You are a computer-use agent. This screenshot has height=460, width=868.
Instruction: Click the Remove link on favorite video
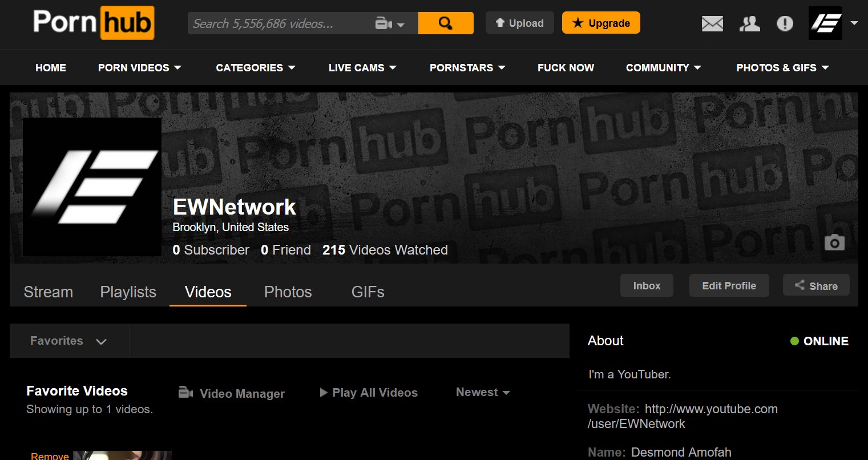tap(50, 456)
